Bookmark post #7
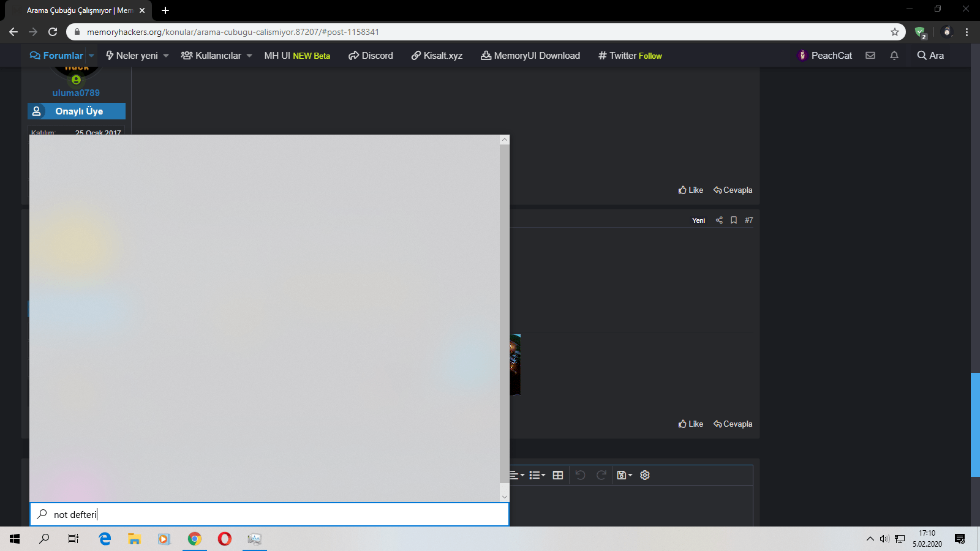Image resolution: width=980 pixels, height=551 pixels. (x=734, y=220)
